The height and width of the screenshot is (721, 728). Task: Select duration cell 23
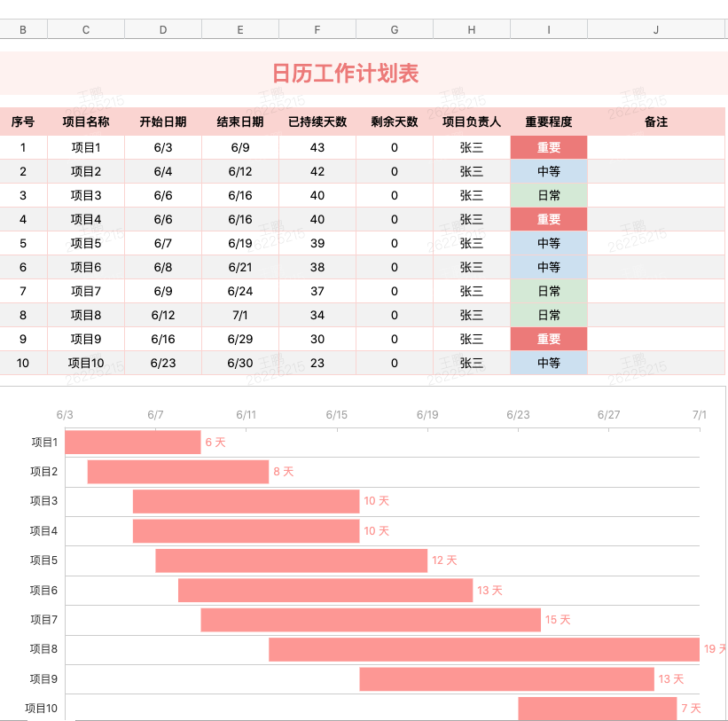tap(317, 363)
